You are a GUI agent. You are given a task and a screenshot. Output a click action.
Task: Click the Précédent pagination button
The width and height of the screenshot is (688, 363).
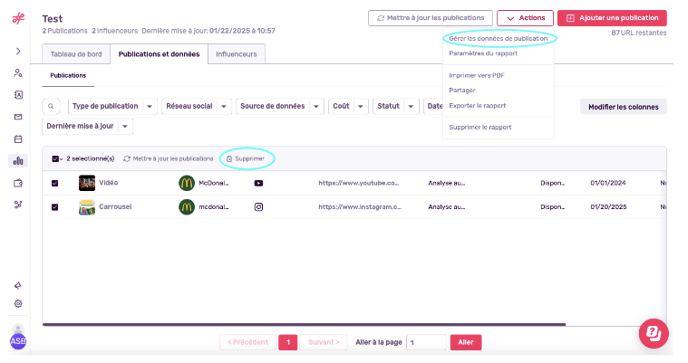[247, 342]
